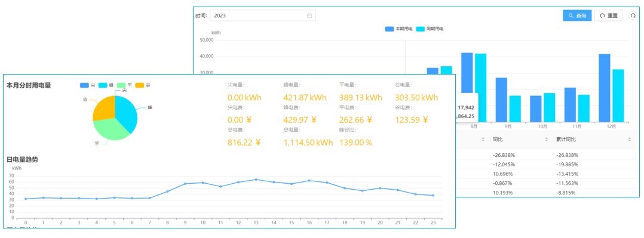
Task: Click the 累计同比 cell -11.563%
Action: 566,184
